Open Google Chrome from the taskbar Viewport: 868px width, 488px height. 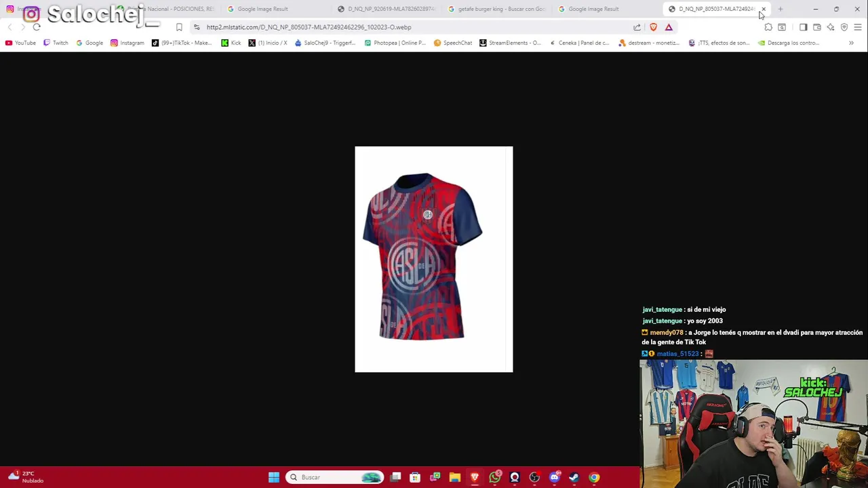(594, 477)
